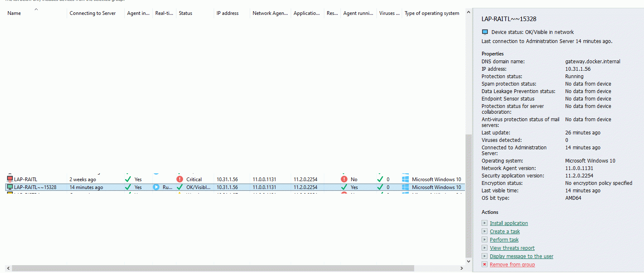Click the 11.0.0.1131 cell in the LAP-RAITL~~15328 row

pos(264,187)
